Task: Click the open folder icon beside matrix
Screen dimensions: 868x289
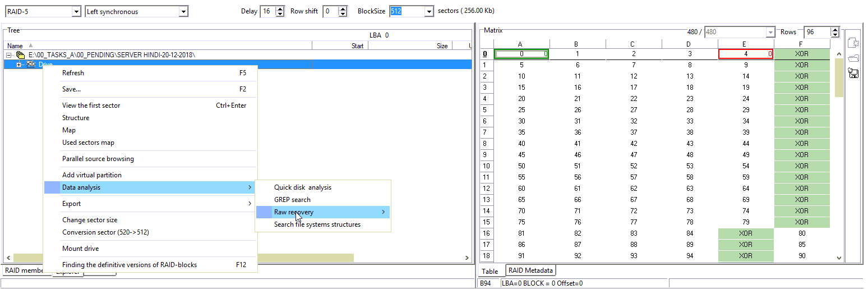Action: click(854, 58)
